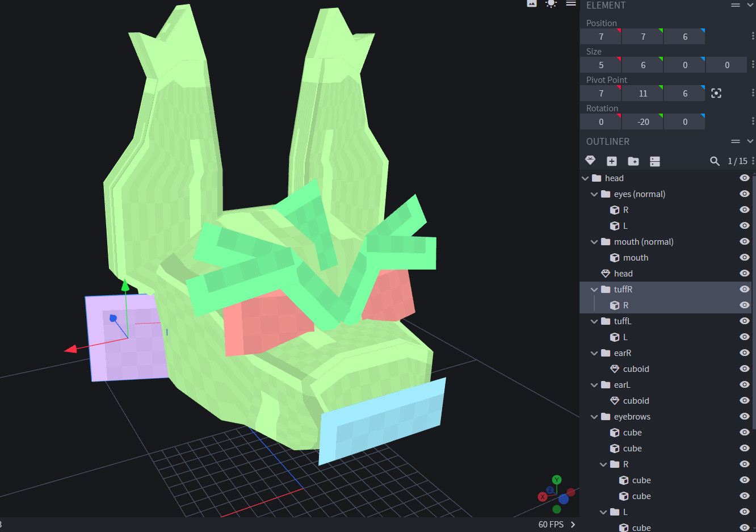
Task: Click the viewport background image icon
Action: click(532, 3)
